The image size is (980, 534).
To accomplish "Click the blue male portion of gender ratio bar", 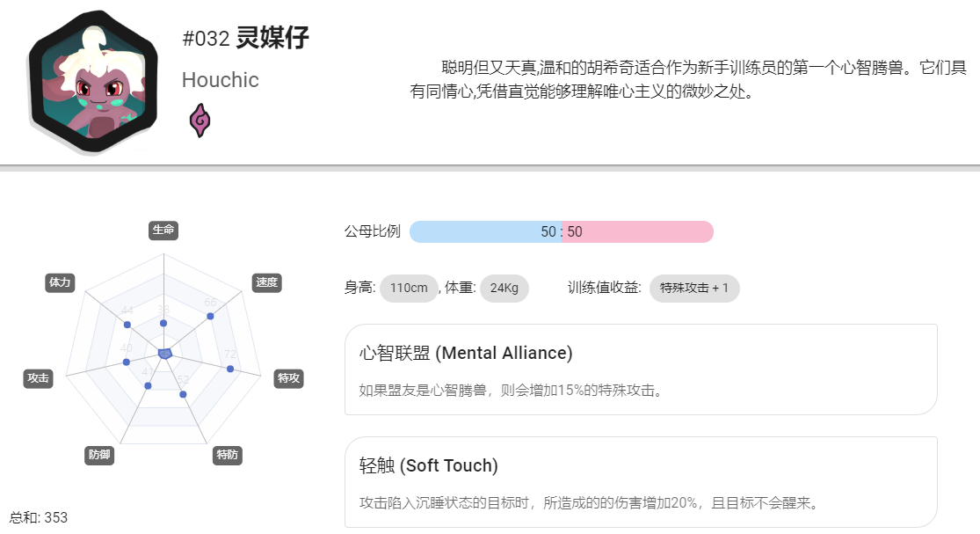I will [486, 232].
